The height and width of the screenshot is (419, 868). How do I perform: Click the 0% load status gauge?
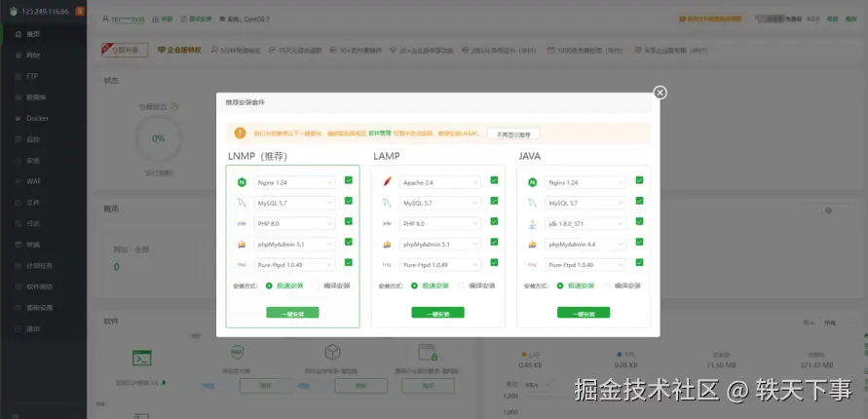tap(159, 138)
